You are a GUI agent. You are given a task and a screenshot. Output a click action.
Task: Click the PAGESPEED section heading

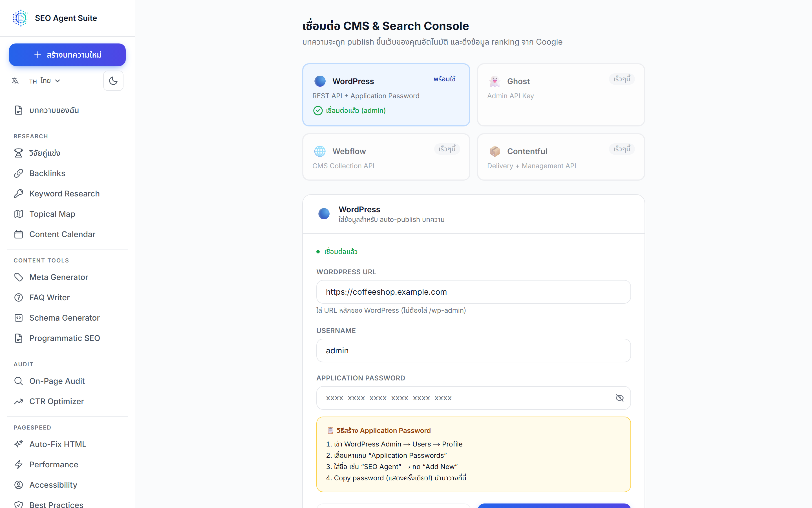32,428
